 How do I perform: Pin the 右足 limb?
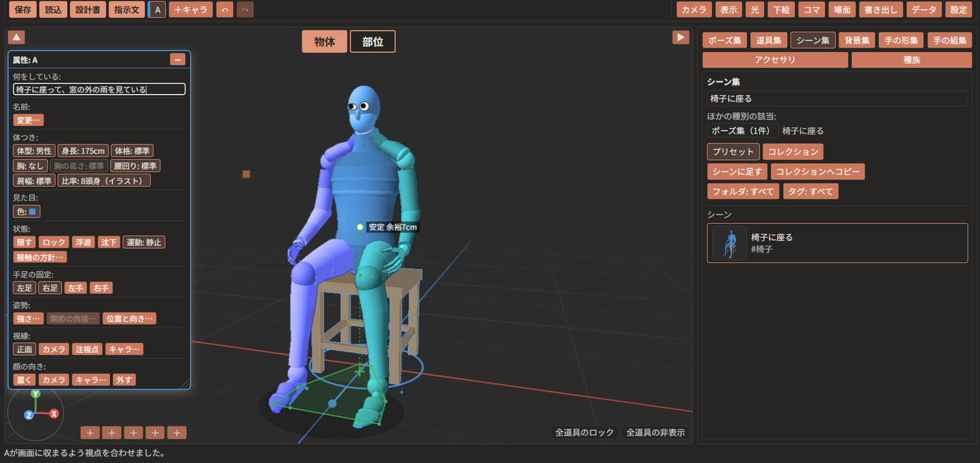tap(50, 288)
